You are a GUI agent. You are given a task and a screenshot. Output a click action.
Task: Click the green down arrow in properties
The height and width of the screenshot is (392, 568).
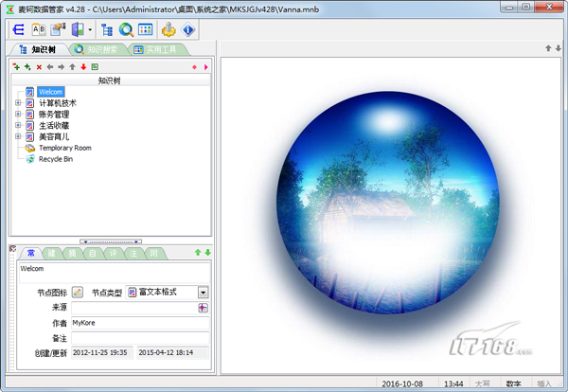pyautogui.click(x=208, y=253)
